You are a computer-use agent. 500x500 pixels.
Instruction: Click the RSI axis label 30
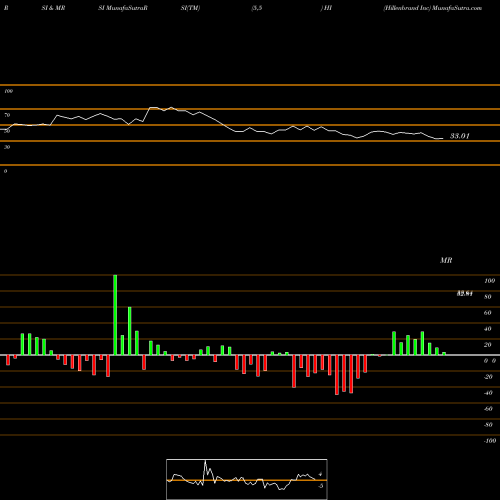[7, 147]
